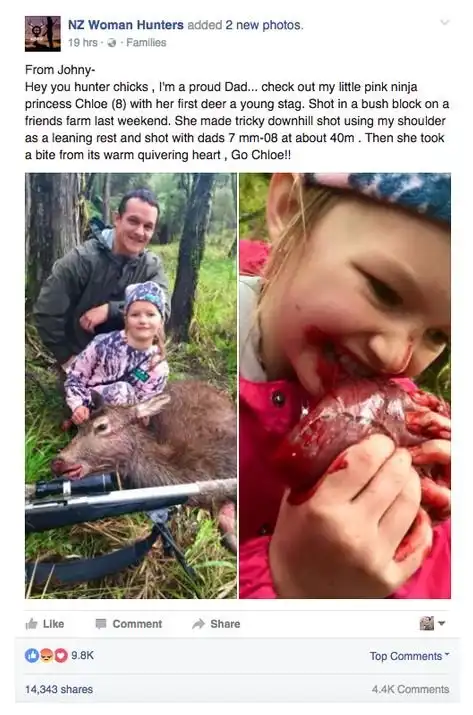Viewport: 473px width, 715px height.
Task: Open the post options chevron at top right
Action: [x=445, y=22]
